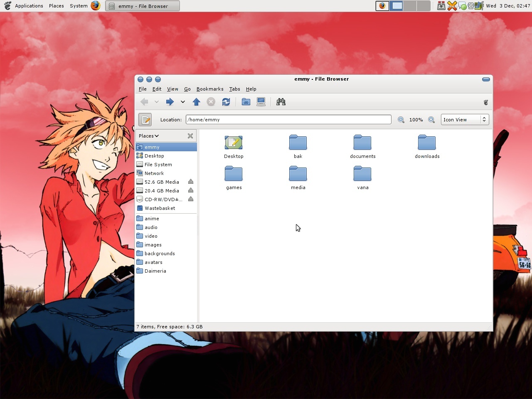Open the backgrounds bookmark
Image resolution: width=532 pixels, height=399 pixels.
(x=166, y=254)
